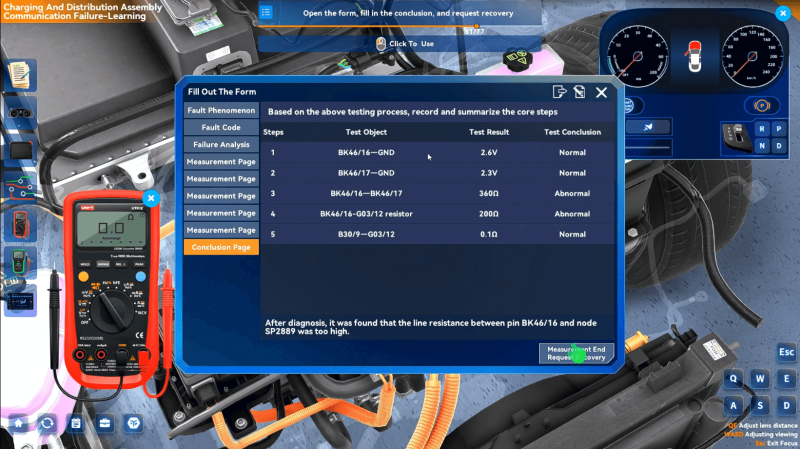800x449 pixels.
Task: Switch to the Fault Phenomenon tab
Action: (221, 111)
